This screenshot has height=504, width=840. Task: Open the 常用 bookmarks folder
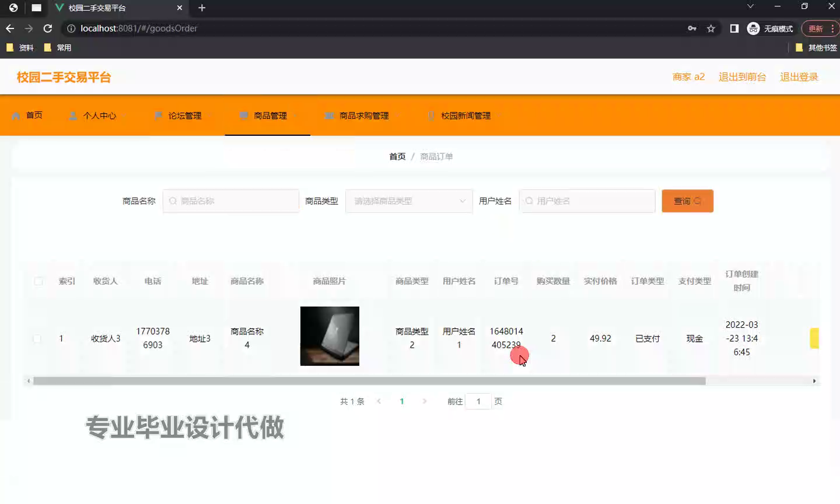58,48
